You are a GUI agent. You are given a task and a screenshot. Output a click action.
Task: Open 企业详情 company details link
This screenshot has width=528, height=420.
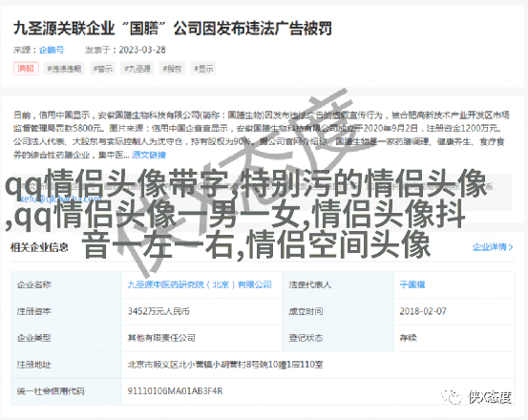tap(493, 247)
